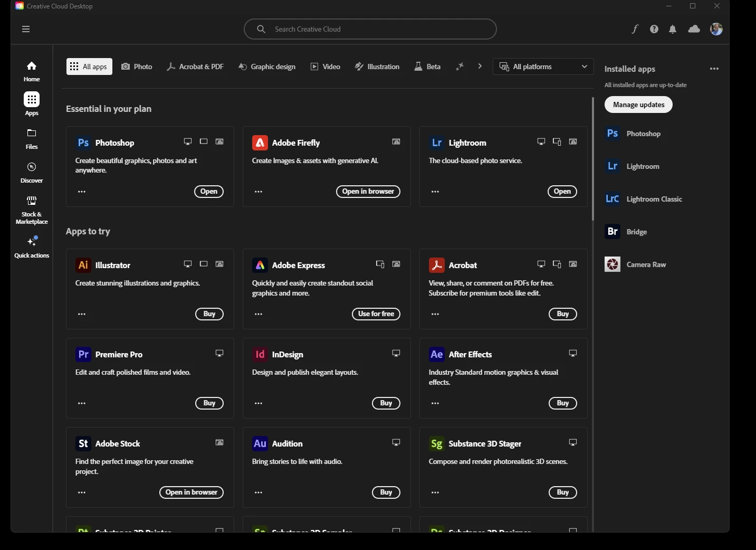The width and height of the screenshot is (756, 550).
Task: Switch to the Illustration tab
Action: click(377, 67)
